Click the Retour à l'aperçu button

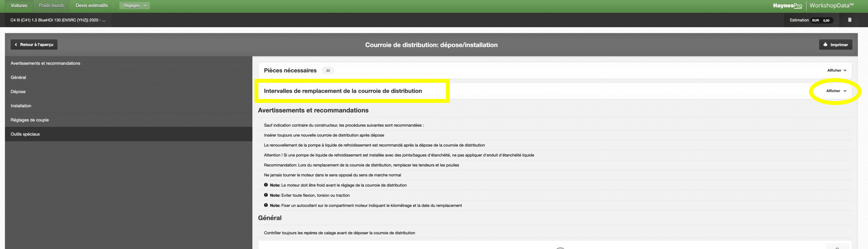pos(34,45)
